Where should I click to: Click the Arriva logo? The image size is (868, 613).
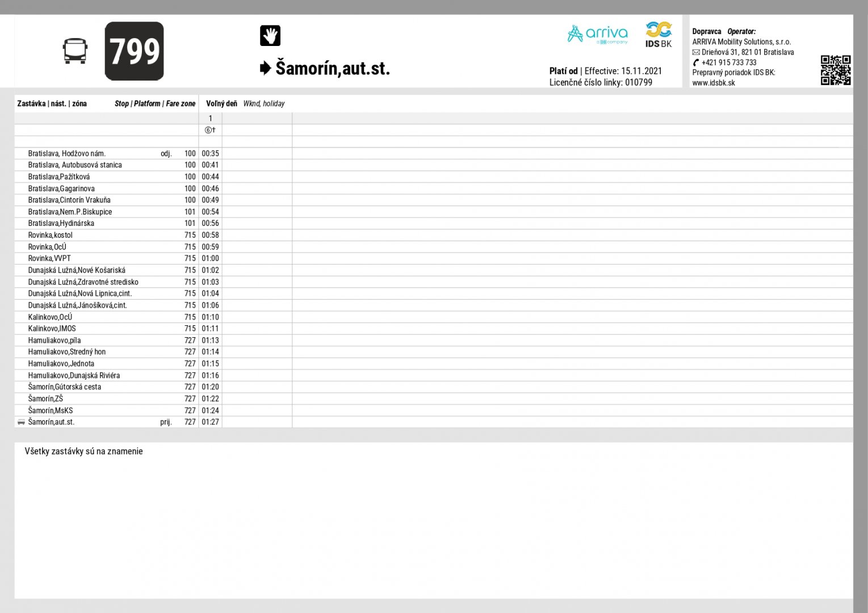click(597, 35)
